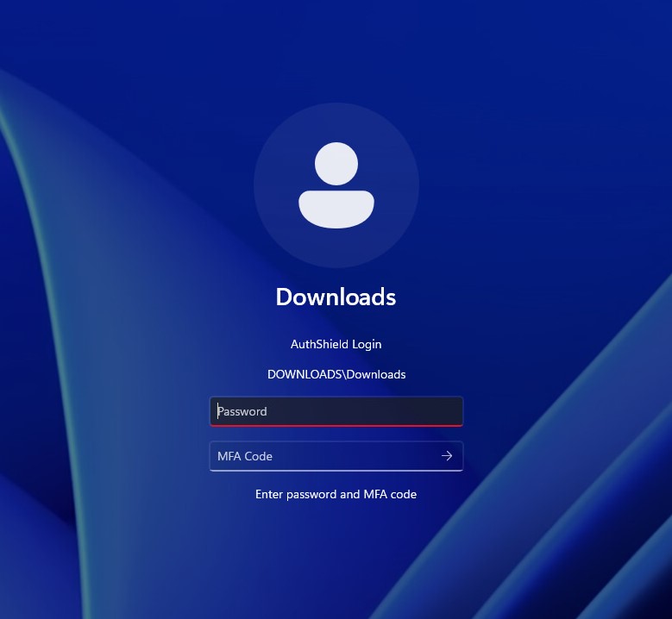Image resolution: width=672 pixels, height=619 pixels.
Task: Click the Downloads account name
Action: (336, 297)
